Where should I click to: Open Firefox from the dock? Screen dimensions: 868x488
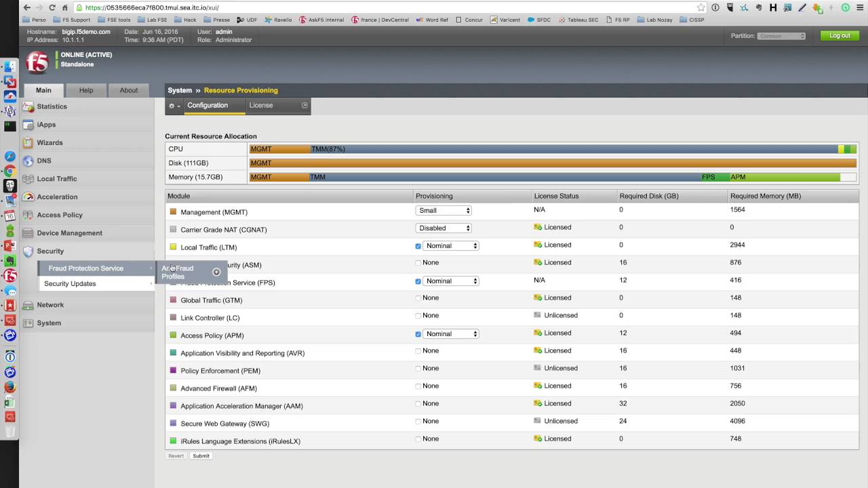pos(10,387)
